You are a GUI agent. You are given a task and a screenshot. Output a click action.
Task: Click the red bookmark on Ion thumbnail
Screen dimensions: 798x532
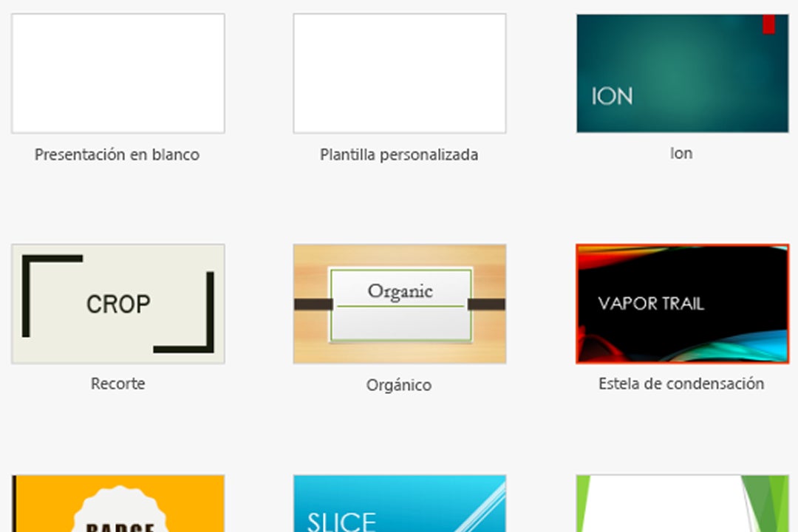tap(768, 24)
